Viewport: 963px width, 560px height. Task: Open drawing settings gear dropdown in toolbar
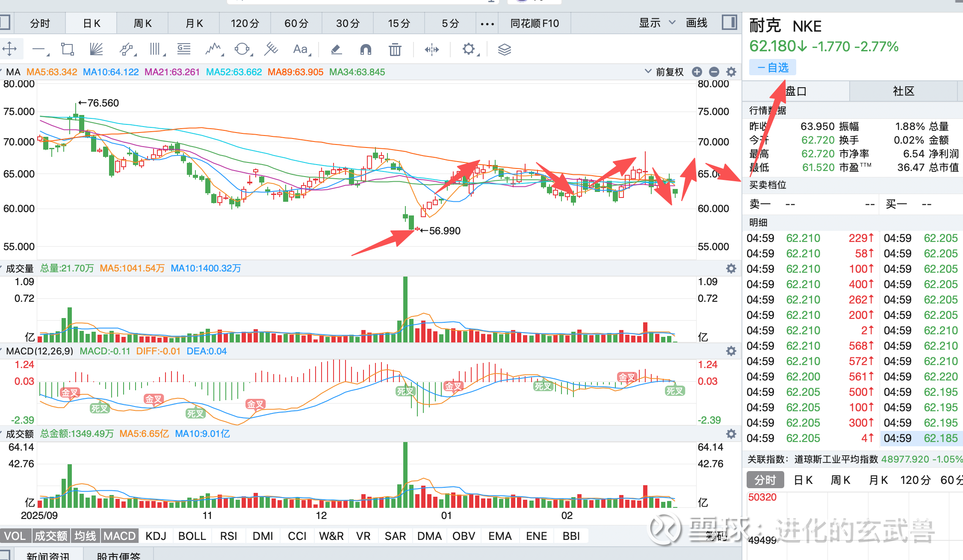point(470,49)
